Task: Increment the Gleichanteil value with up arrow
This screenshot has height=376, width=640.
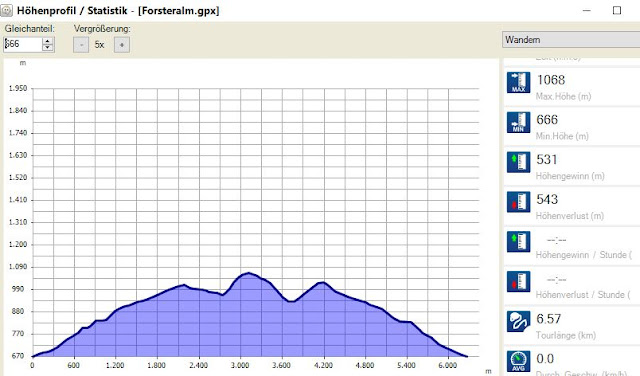Action: [48, 41]
